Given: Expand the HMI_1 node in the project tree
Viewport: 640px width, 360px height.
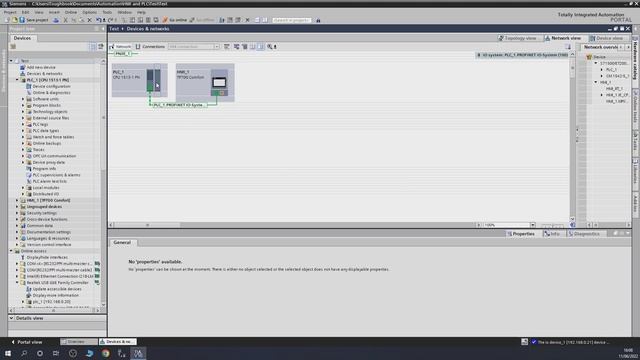Looking at the screenshot, I should click(17, 200).
